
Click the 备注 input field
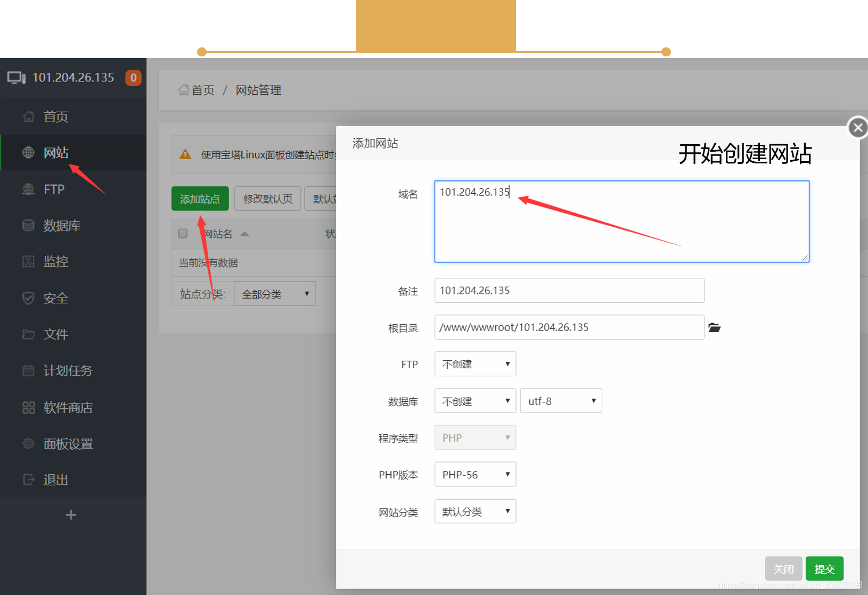(x=569, y=290)
